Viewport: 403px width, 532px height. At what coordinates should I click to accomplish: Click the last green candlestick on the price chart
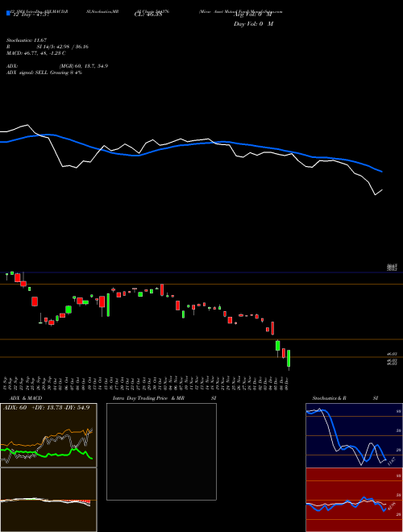click(x=289, y=359)
